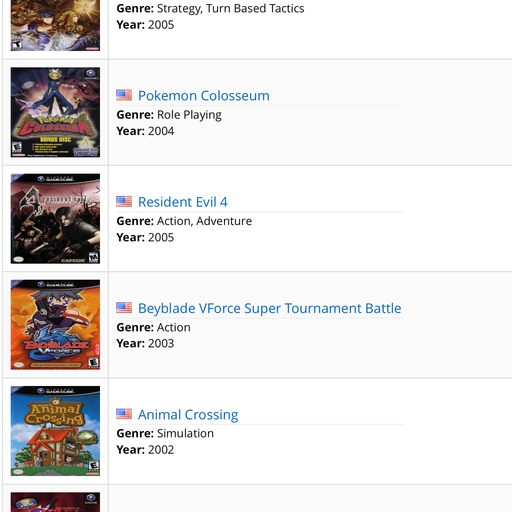Click the Capcom logo on Resident Evil cover
512x512 pixels.
tap(73, 260)
